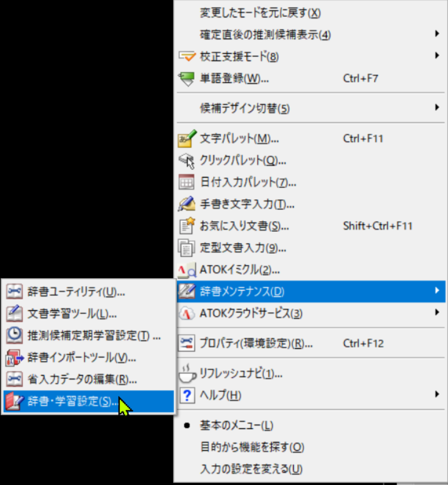Screen dimensions: 448x485
Task: Click the ATOKクラウドサービス cloud icon
Action: 187,313
